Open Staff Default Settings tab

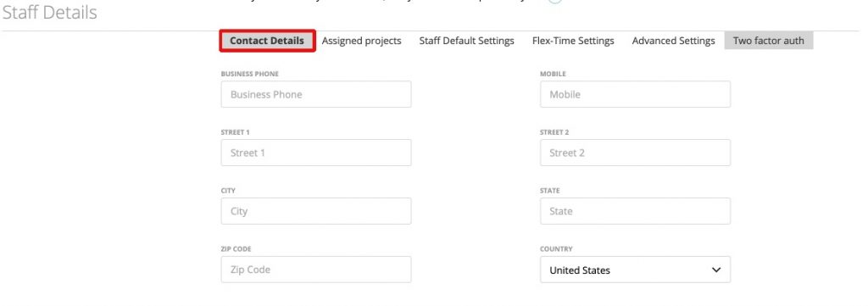pyautogui.click(x=467, y=41)
